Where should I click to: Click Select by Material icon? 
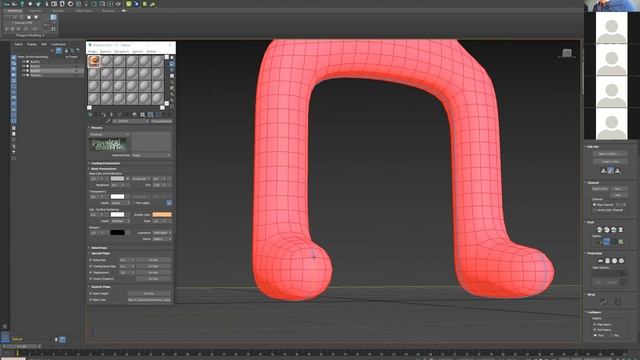(x=172, y=100)
